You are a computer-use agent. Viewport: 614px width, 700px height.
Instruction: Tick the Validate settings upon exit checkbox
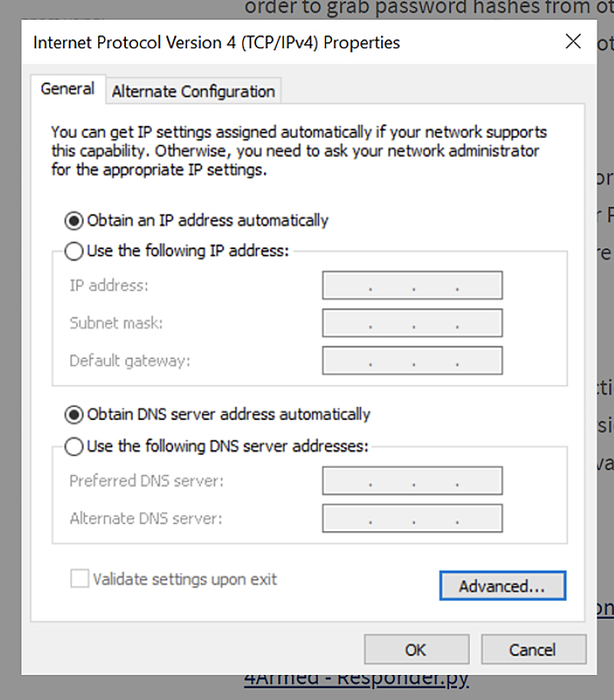click(x=79, y=579)
